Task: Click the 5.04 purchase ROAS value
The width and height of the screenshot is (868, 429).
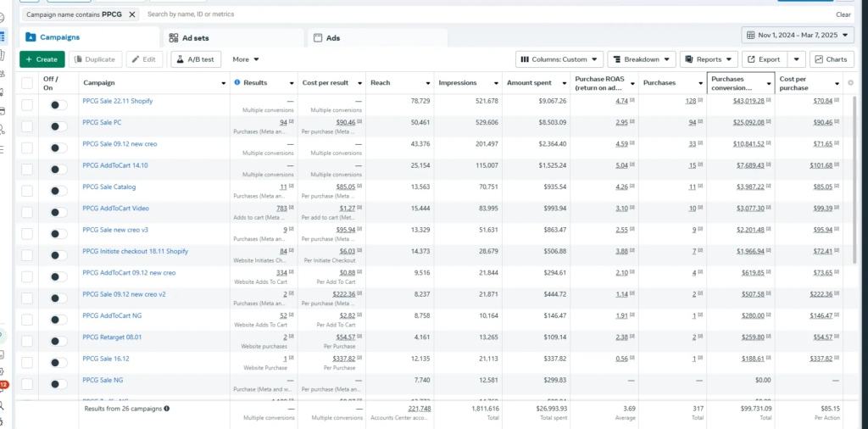Action: pyautogui.click(x=621, y=165)
